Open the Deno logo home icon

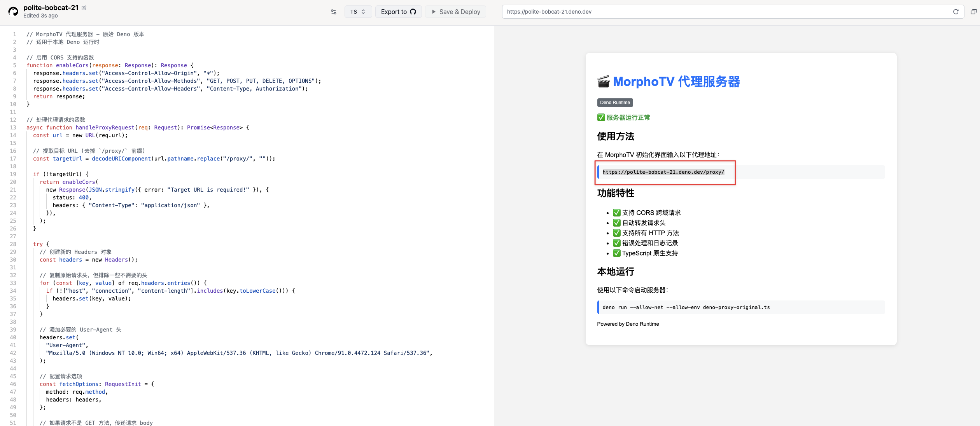13,12
